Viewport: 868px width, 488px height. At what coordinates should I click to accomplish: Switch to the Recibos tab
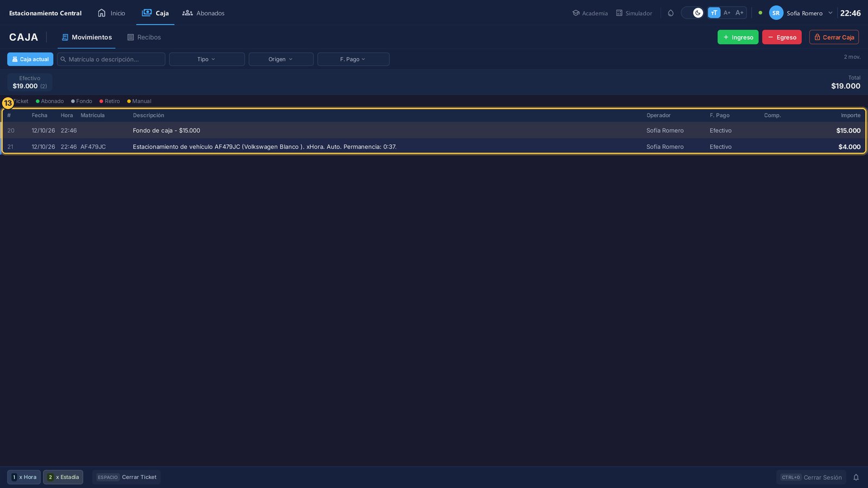pos(144,37)
